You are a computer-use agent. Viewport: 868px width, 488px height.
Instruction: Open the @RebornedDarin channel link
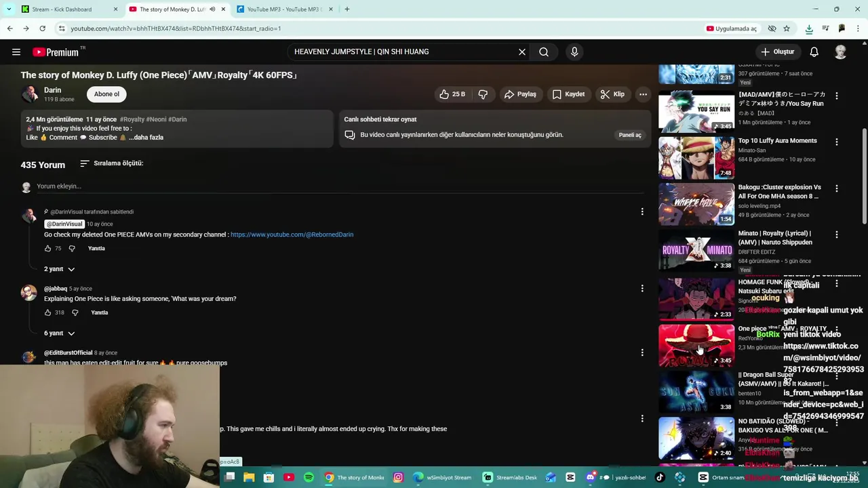pyautogui.click(x=292, y=235)
